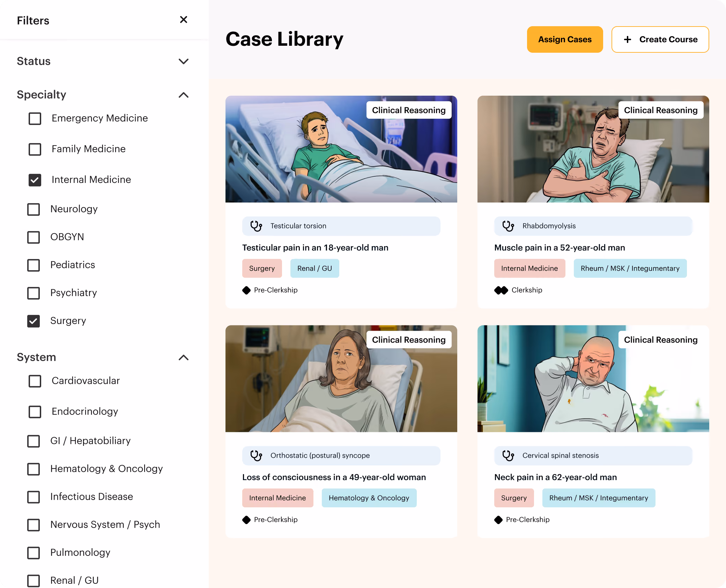Click the diamond icon on the Loss of consciousness card
The image size is (726, 588).
pyautogui.click(x=246, y=520)
